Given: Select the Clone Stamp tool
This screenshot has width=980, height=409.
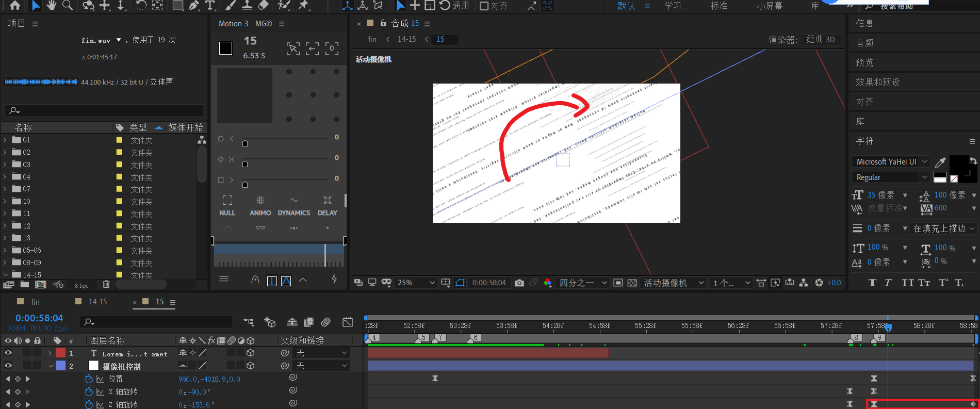Looking at the screenshot, I should [x=247, y=5].
